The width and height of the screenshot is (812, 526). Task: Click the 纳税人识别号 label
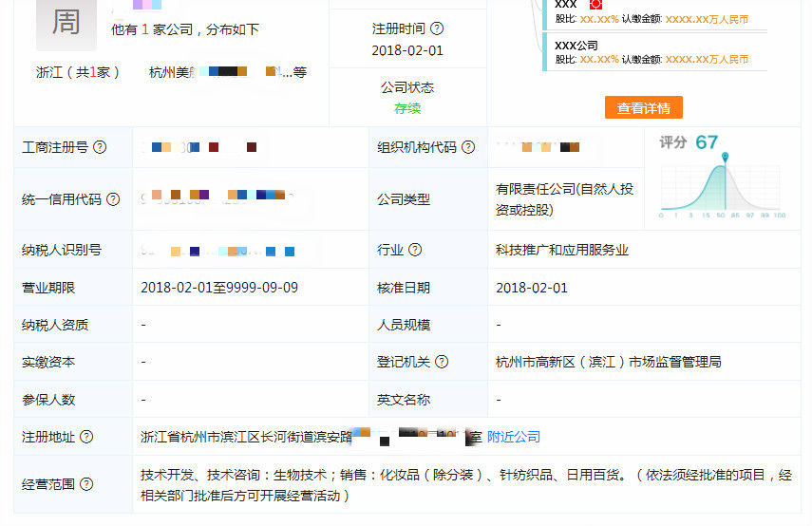pos(62,250)
